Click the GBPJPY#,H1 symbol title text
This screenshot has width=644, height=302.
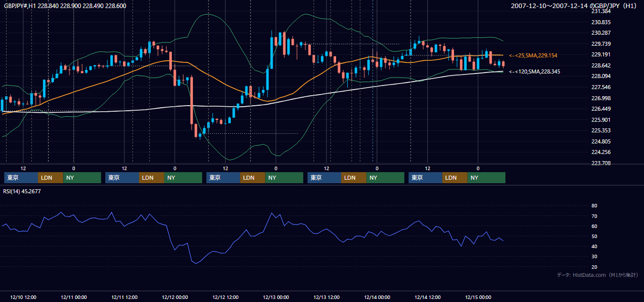click(x=20, y=6)
